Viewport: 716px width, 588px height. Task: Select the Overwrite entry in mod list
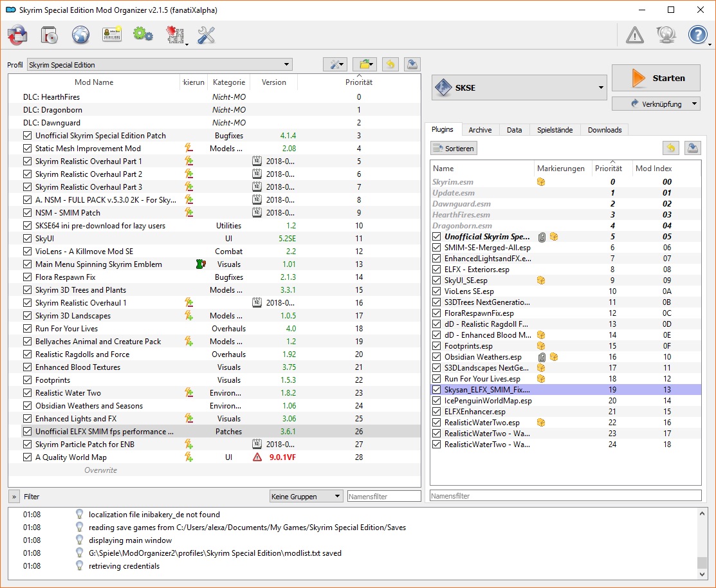pos(215,470)
